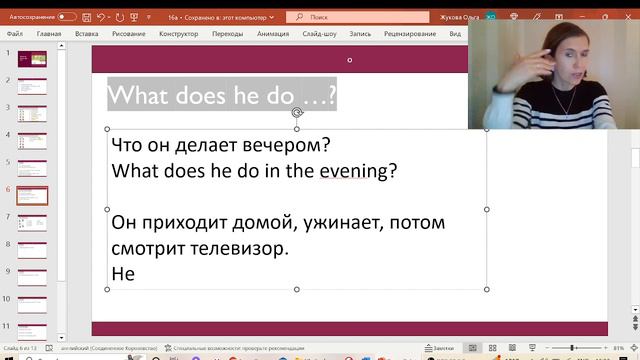Select slide 8 thumbnail

pos(32,251)
